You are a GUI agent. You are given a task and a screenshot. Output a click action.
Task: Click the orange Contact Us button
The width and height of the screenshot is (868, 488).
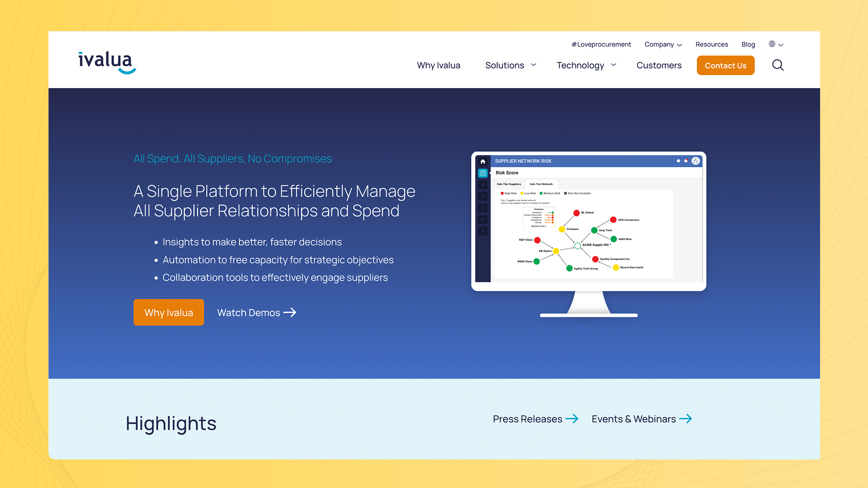pos(726,66)
